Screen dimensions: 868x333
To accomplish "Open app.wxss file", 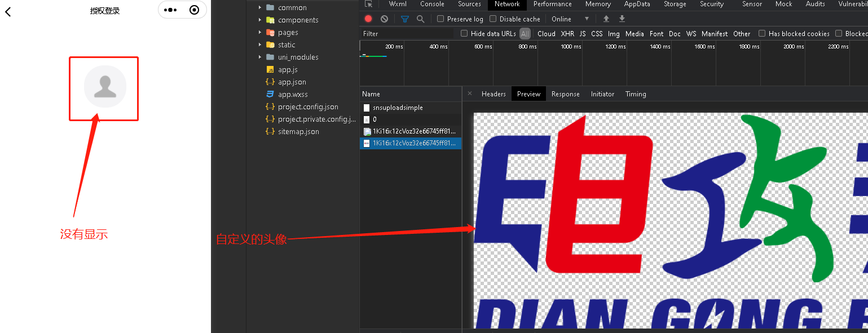I will point(293,94).
